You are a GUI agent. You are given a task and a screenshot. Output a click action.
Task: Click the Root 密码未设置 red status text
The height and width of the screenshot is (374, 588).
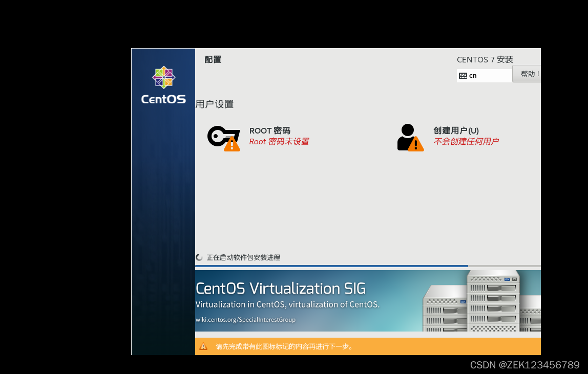[x=279, y=141]
